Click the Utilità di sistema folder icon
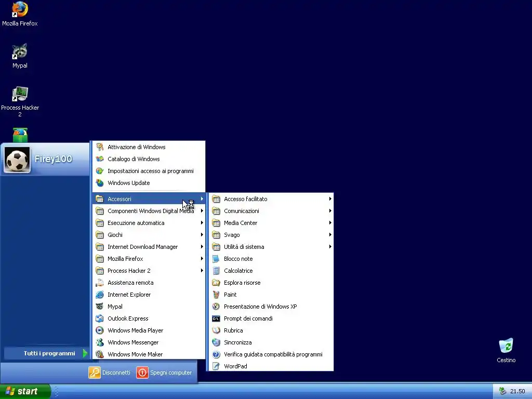The image size is (532, 399). coord(216,247)
